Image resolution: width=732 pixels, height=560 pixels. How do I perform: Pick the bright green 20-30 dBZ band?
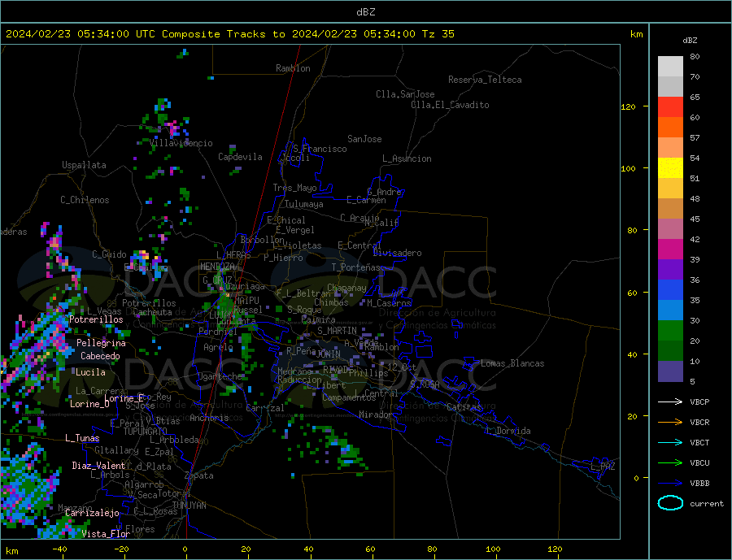670,331
